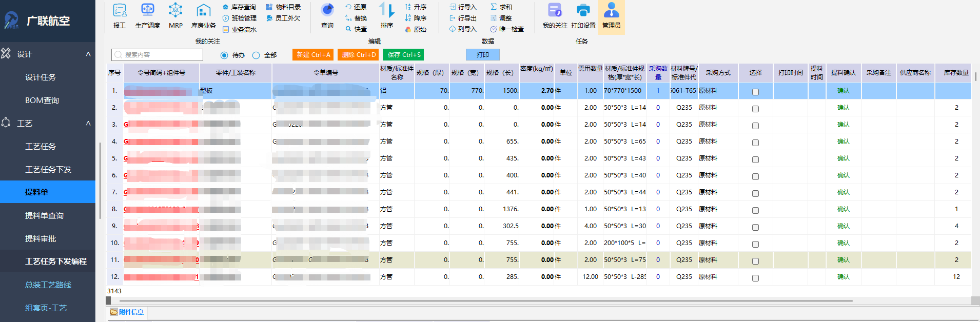The image size is (980, 322).
Task: Open 提料单查询 in sidebar
Action: click(45, 215)
